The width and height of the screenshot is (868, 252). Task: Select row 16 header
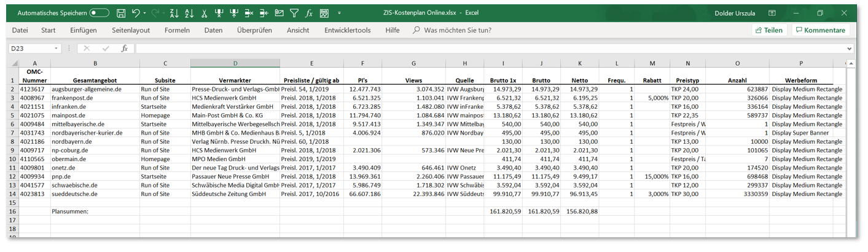coord(14,211)
